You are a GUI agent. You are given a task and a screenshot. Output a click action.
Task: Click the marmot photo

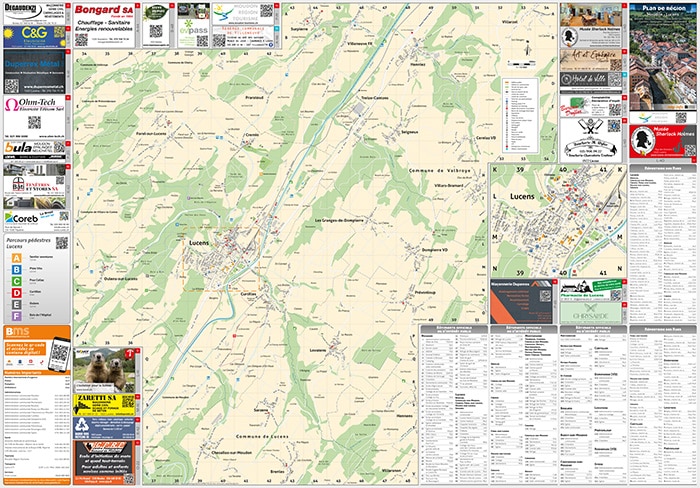[x=104, y=369]
